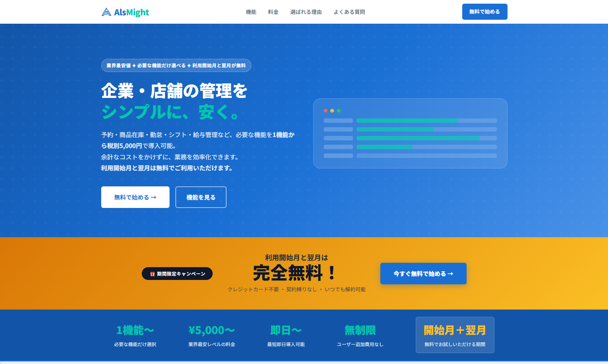
Task: Click the line 余計なコストをかけずに、業務を効率化できます。
Action: pos(171,157)
